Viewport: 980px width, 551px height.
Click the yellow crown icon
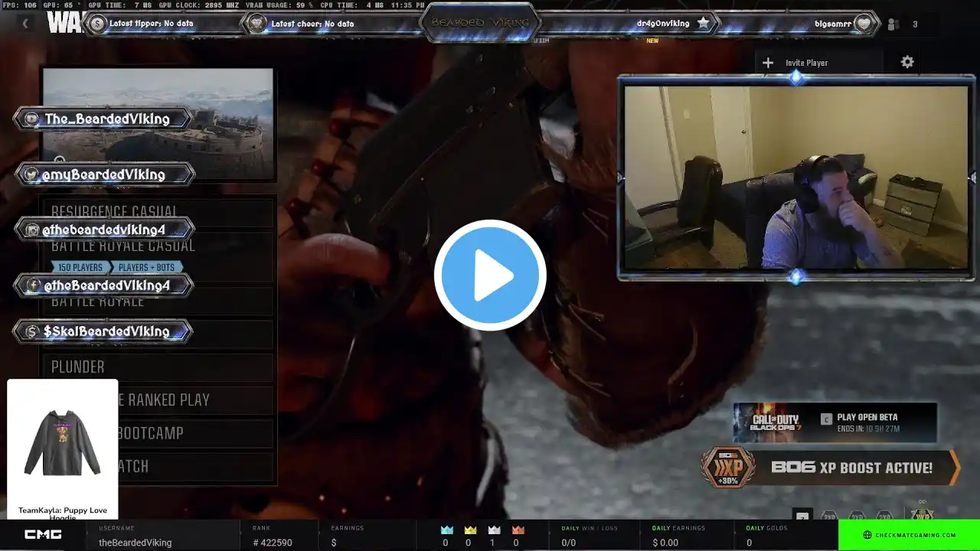[x=470, y=530]
